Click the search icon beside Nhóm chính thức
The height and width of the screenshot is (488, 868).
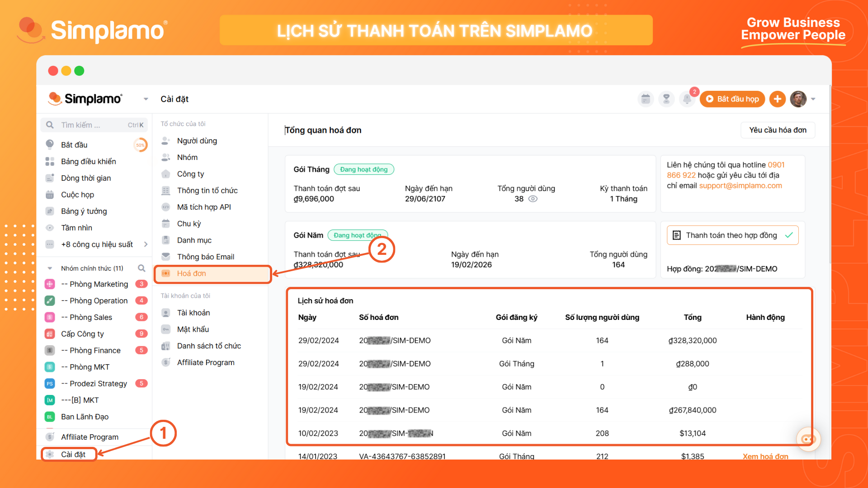[x=142, y=267]
